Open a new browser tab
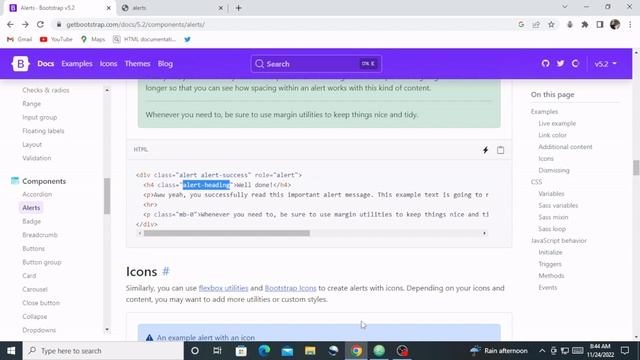 [x=239, y=8]
